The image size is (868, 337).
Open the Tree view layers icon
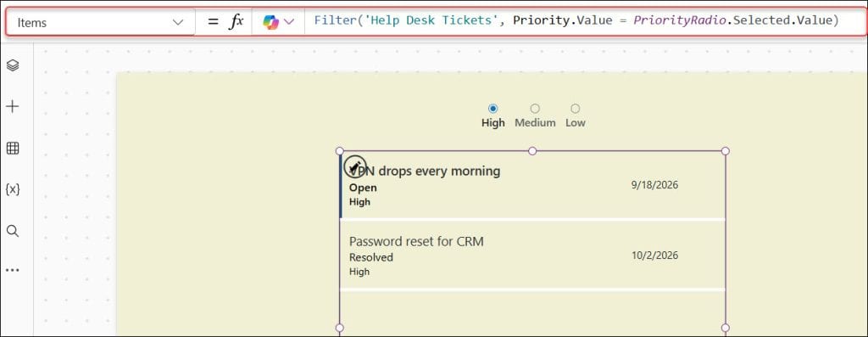[x=12, y=65]
